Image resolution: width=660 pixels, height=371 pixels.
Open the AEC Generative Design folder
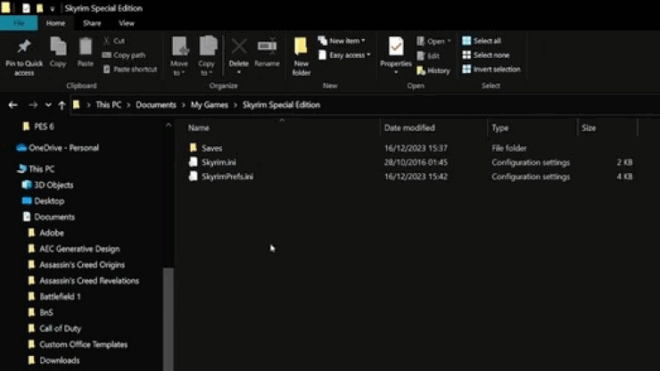(x=79, y=249)
